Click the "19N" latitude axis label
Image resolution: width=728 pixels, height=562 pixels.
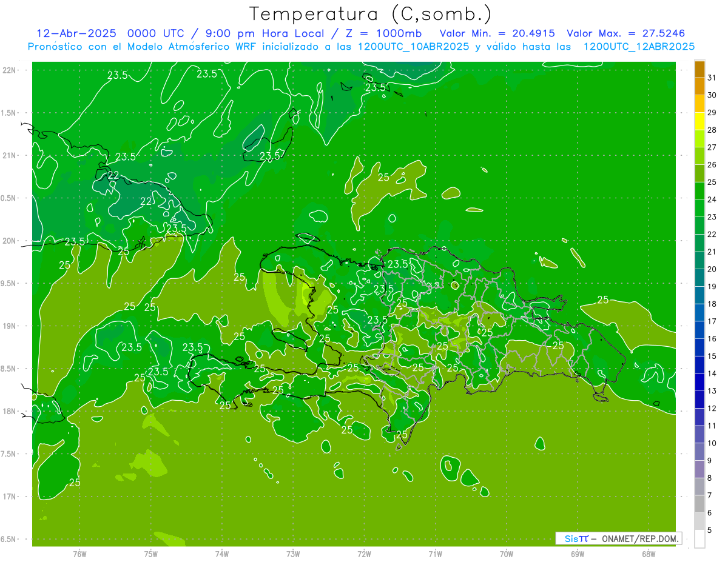[x=10, y=326]
